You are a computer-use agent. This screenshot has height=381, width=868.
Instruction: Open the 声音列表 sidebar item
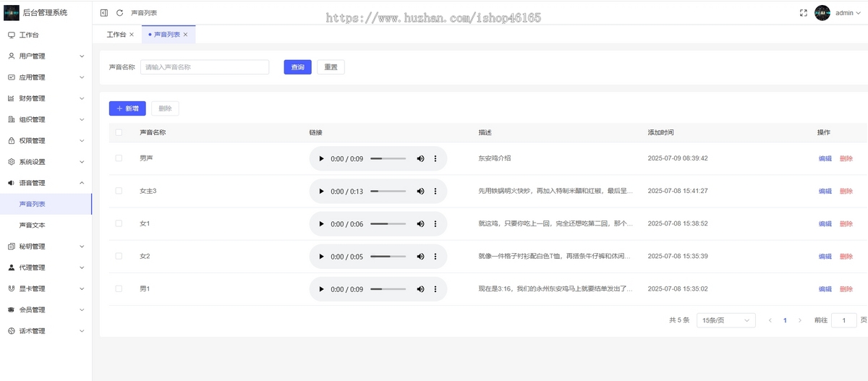pyautogui.click(x=46, y=204)
